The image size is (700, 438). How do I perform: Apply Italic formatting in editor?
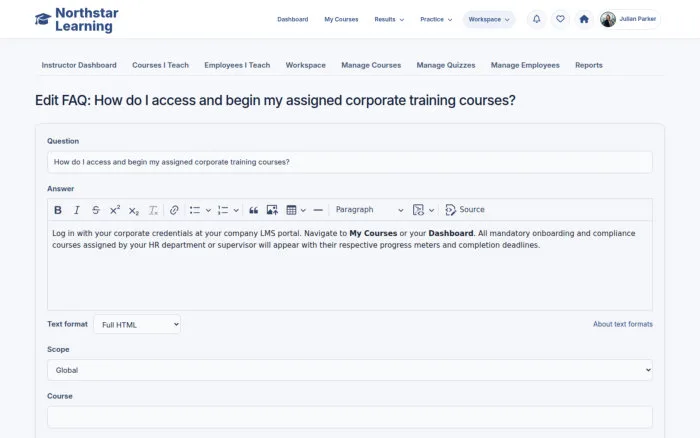[77, 210]
